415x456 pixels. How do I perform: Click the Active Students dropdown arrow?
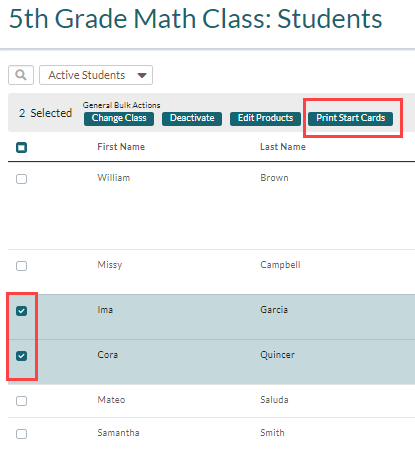[x=142, y=75]
